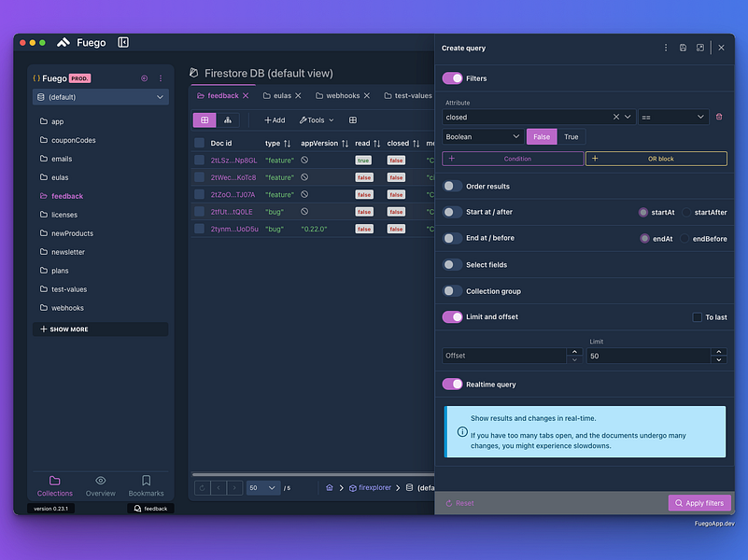Screen dimensions: 748x560
Task: Reset the query
Action: click(x=459, y=503)
